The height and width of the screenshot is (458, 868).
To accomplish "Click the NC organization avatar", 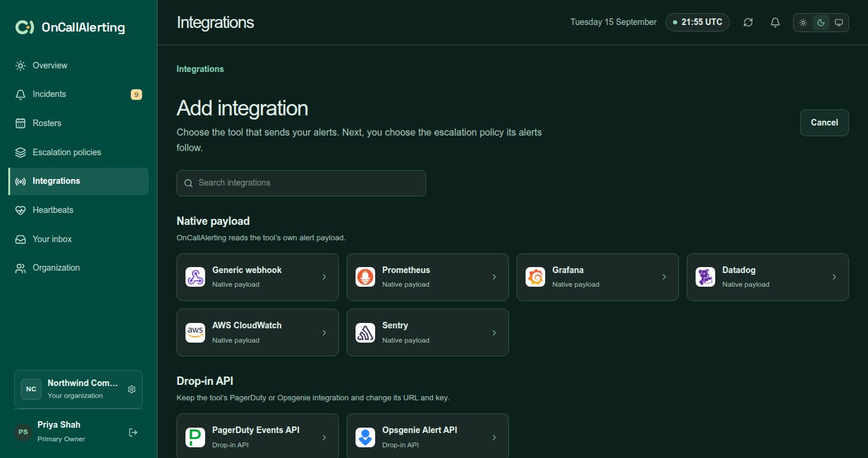I will [x=31, y=390].
